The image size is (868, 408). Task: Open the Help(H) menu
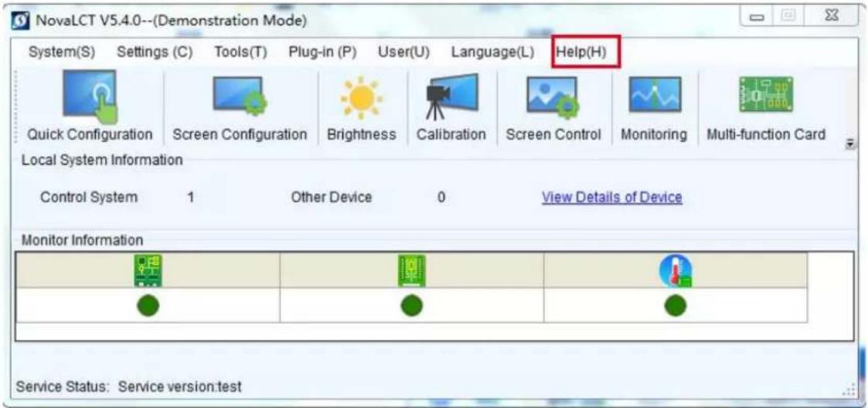(x=582, y=53)
